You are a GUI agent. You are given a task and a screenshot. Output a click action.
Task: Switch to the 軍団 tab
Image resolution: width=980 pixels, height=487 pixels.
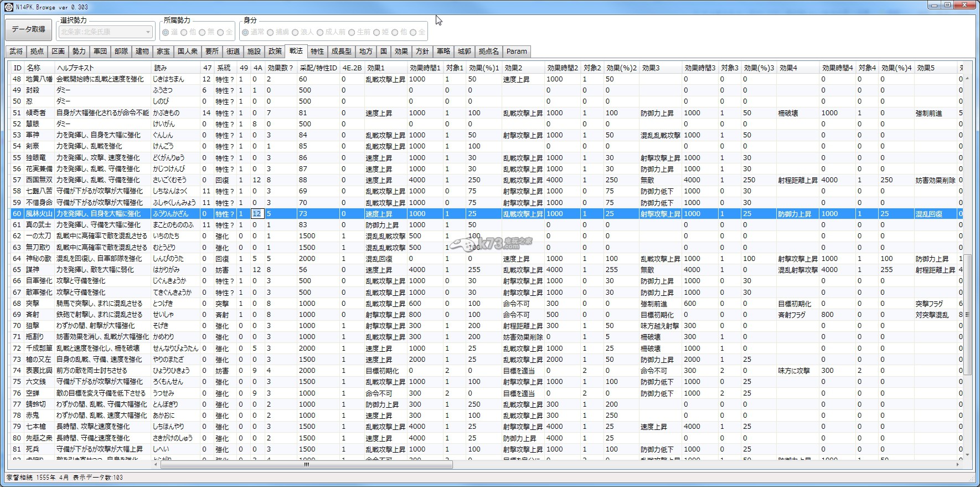click(100, 52)
